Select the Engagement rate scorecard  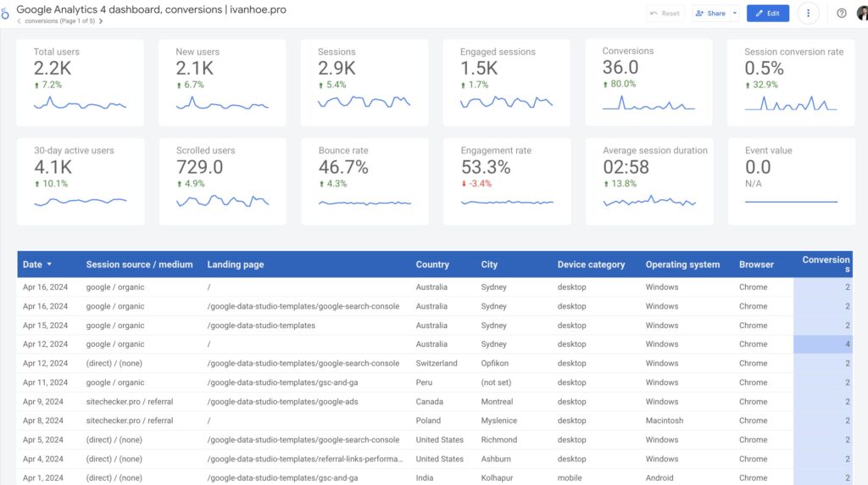507,181
